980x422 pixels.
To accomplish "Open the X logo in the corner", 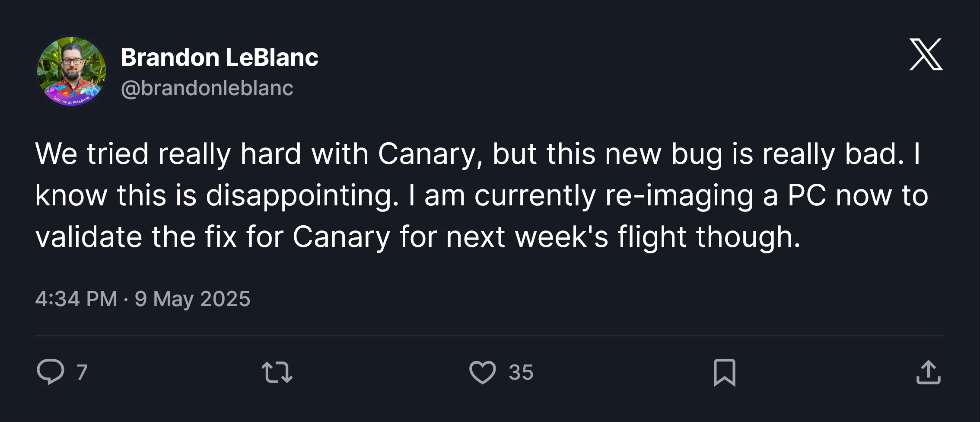I will pyautogui.click(x=926, y=54).
